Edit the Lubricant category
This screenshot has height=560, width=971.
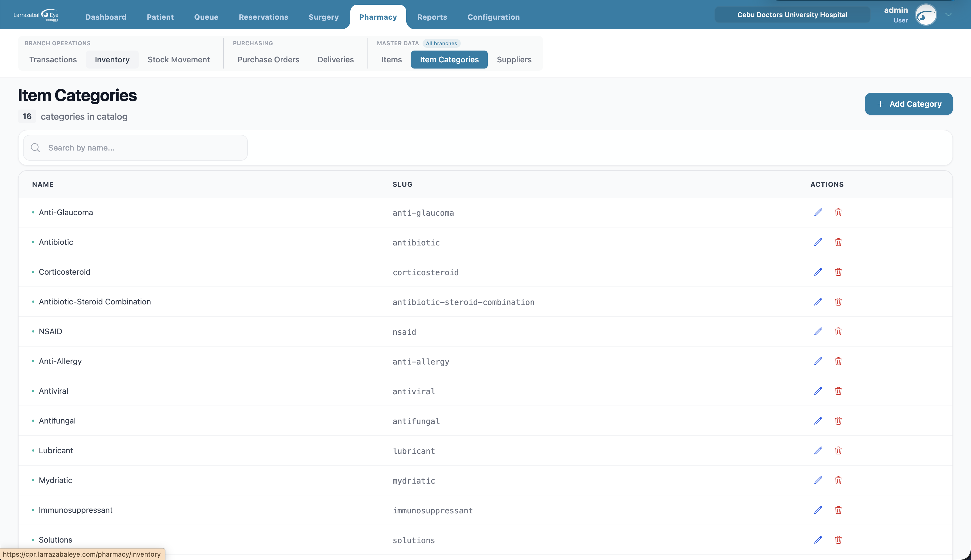tap(818, 450)
